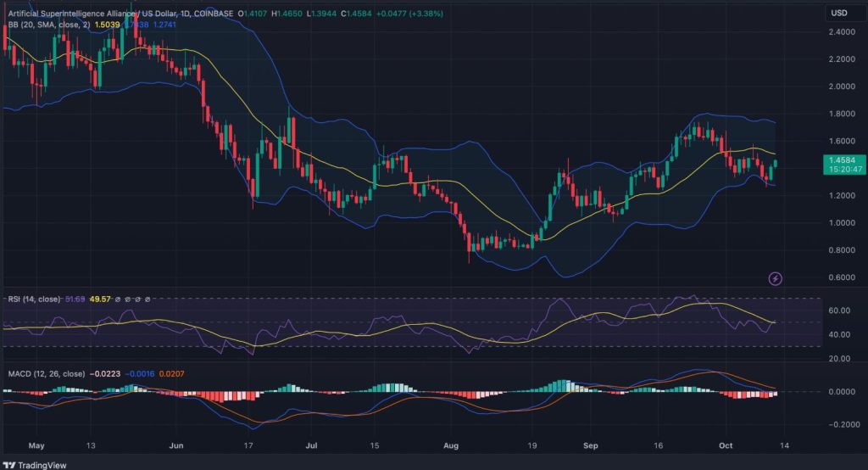Click the May label on time axis
This screenshot has height=470, width=868.
(x=36, y=445)
